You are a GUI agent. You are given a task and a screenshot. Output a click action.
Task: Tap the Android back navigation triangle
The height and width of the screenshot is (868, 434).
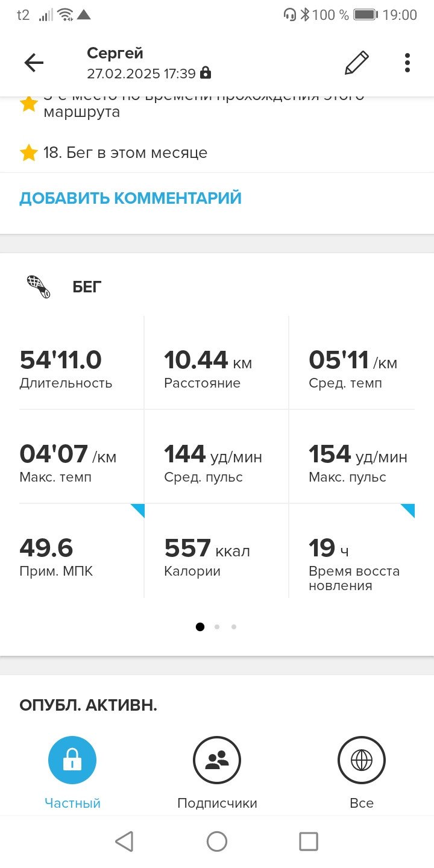click(124, 841)
